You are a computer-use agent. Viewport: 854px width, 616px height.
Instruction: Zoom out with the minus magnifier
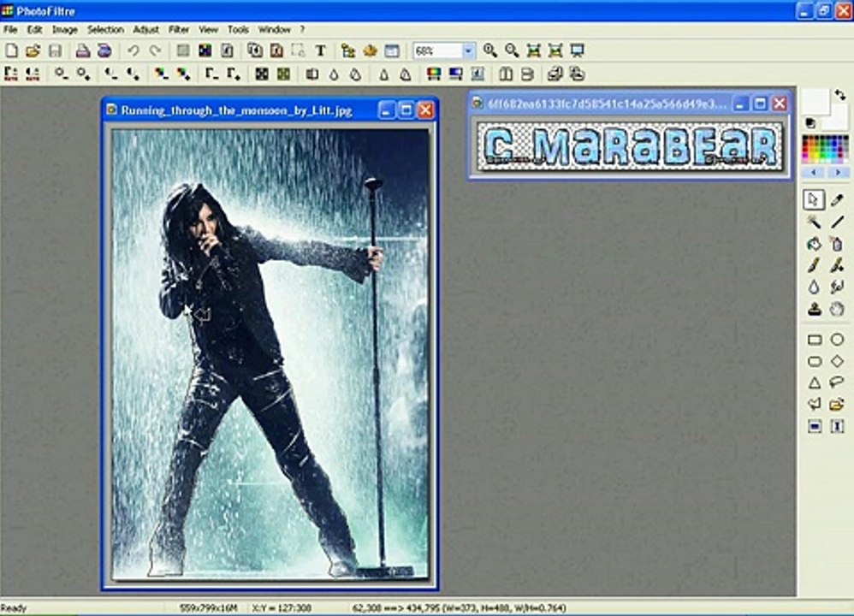512,50
